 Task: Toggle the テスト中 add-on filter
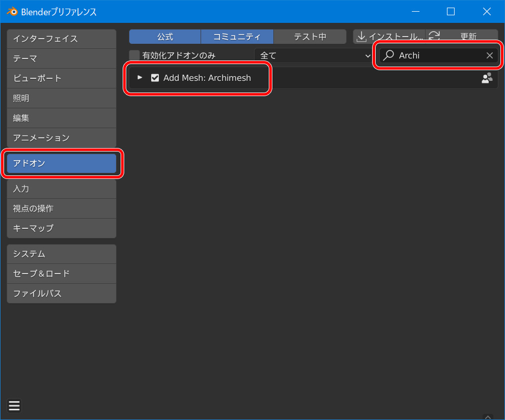(x=310, y=37)
